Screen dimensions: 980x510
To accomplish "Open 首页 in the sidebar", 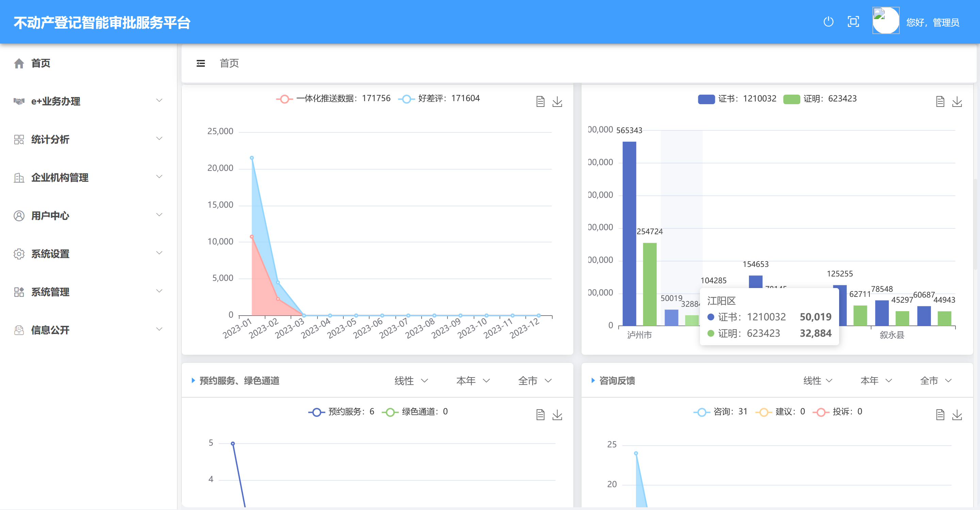I will [88, 63].
